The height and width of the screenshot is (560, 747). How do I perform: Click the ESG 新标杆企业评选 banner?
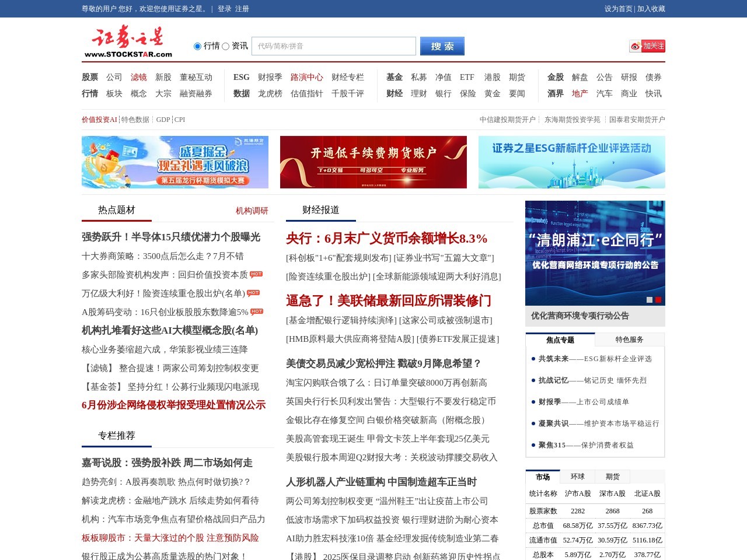(x=571, y=162)
